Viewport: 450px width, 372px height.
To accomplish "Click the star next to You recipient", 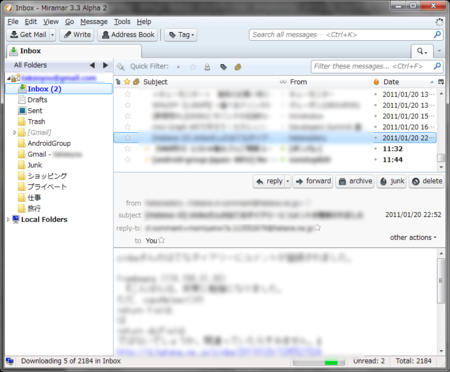I will (162, 240).
